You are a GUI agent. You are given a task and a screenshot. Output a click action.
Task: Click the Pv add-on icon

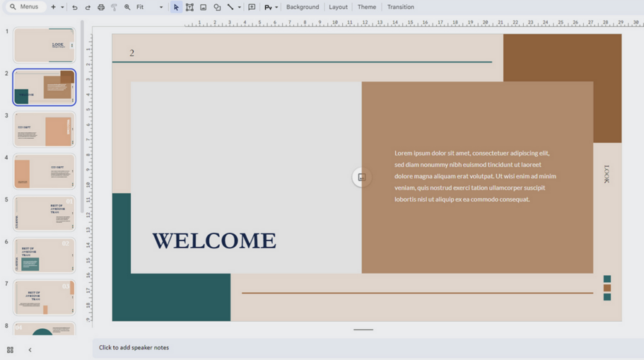(x=268, y=7)
